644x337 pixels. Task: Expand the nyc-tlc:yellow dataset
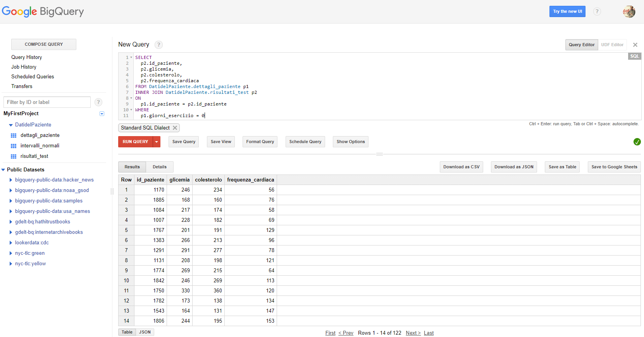click(11, 264)
